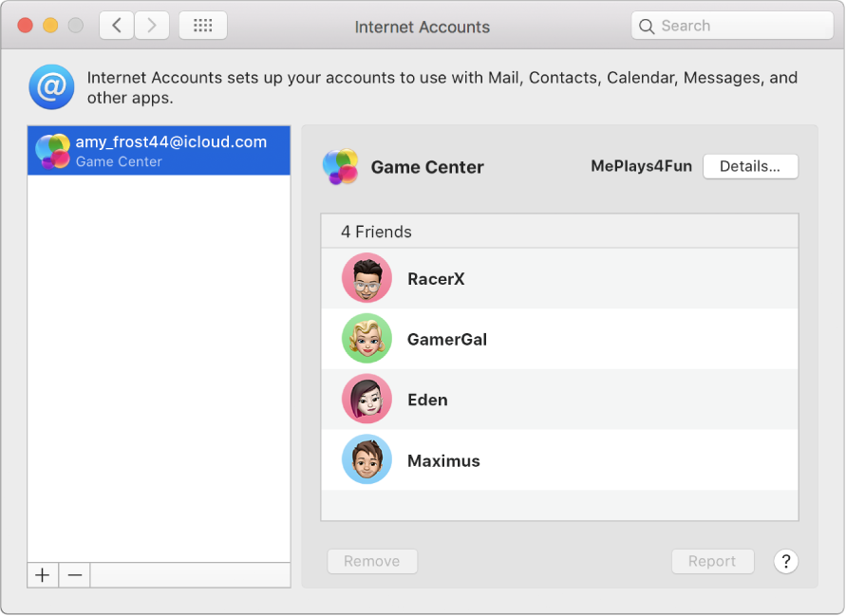The width and height of the screenshot is (846, 616).
Task: Open the Details... button
Action: 750,166
